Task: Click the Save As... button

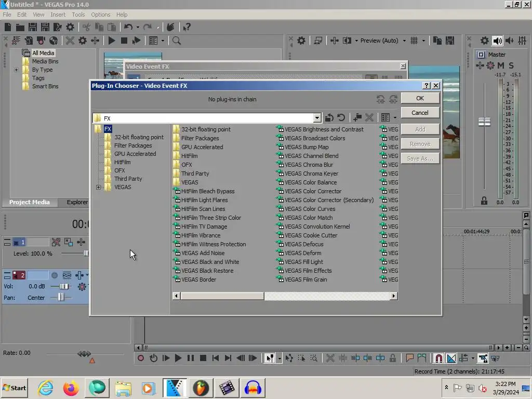Action: tap(420, 158)
